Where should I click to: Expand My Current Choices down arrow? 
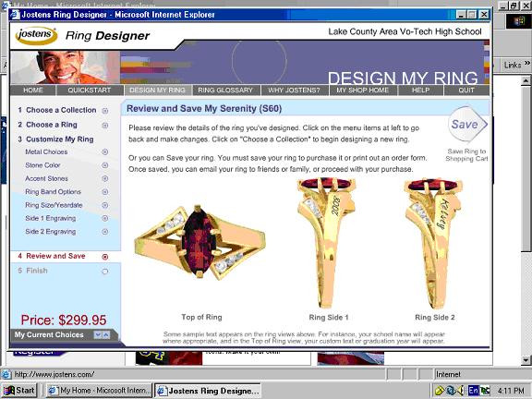(98, 335)
